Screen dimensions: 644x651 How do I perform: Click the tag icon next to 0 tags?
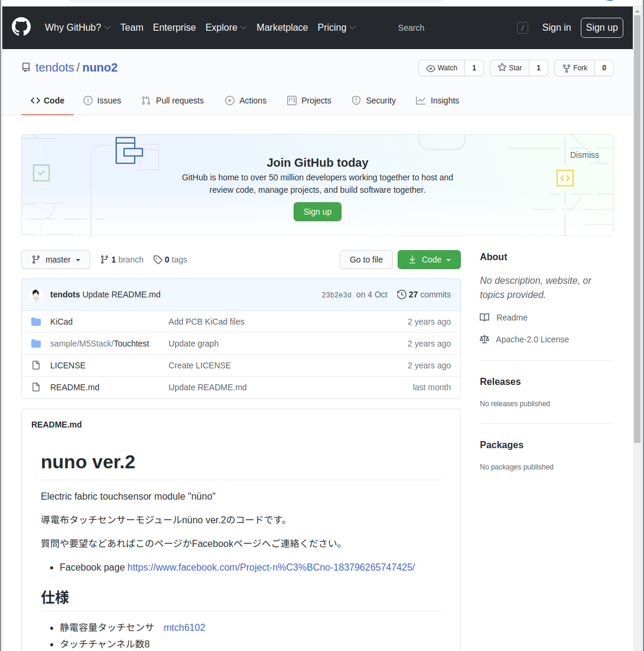point(158,260)
